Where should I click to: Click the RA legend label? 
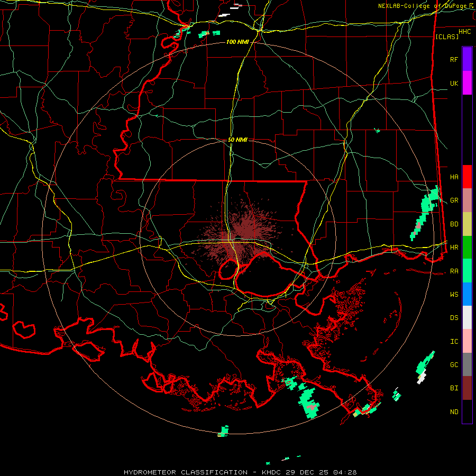point(454,271)
